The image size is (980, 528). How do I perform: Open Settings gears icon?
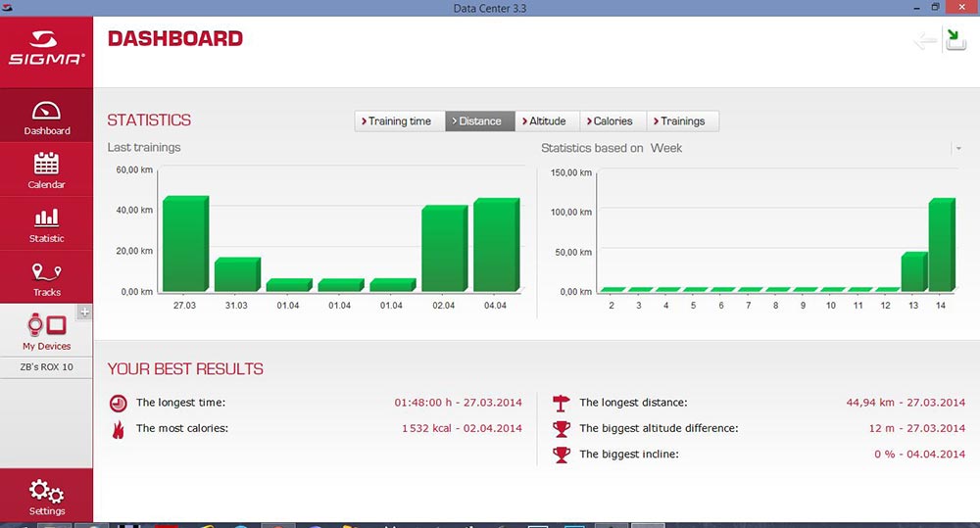pyautogui.click(x=46, y=491)
